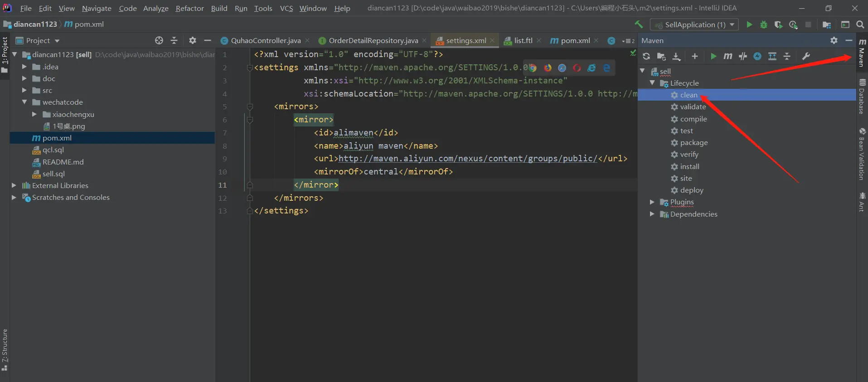Expand the Dependencies node in Maven
The image size is (868, 382).
[x=652, y=214]
